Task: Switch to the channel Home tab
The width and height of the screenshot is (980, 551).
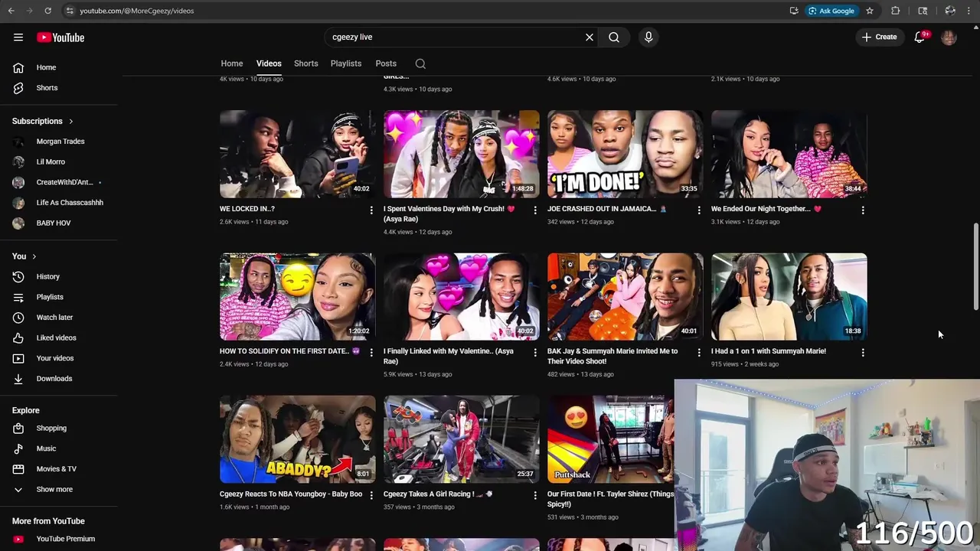Action: pos(232,64)
